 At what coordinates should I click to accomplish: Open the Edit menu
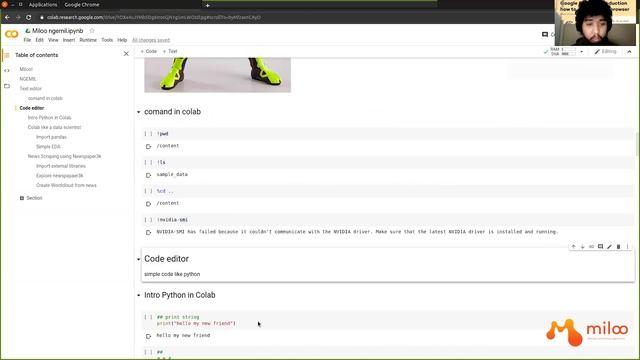click(x=40, y=40)
